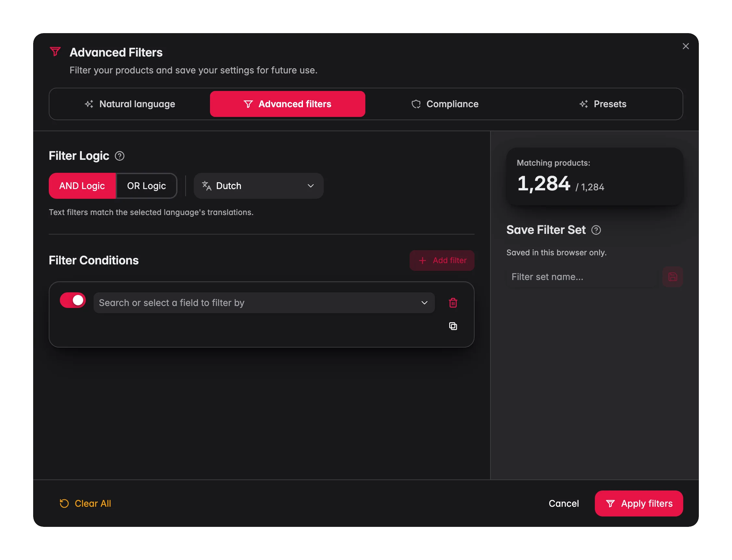This screenshot has width=732, height=560.
Task: Click 'Saved in this browser only.' text
Action: [556, 253]
